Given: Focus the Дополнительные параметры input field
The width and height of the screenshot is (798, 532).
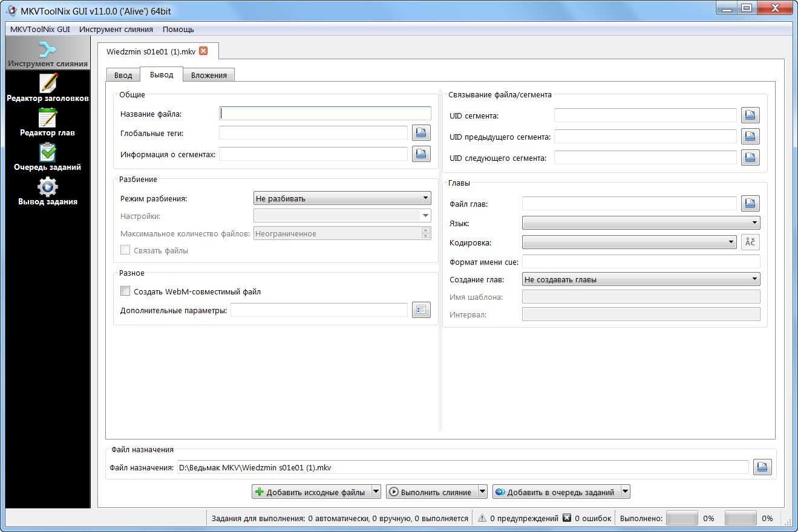Looking at the screenshot, I should [x=319, y=310].
